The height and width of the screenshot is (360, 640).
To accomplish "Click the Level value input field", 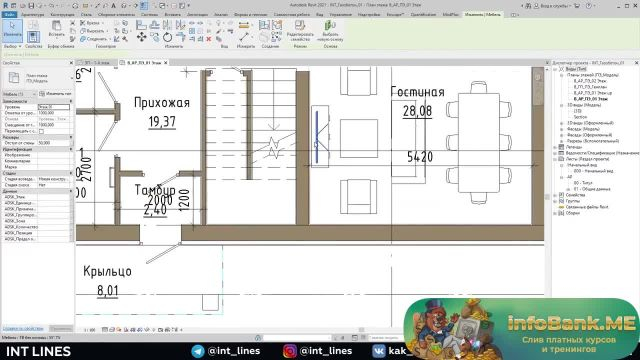I will coord(54,107).
